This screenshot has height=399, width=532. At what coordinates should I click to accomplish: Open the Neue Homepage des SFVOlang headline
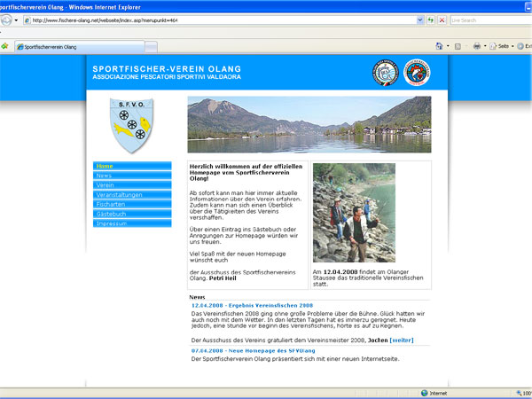[253, 351]
